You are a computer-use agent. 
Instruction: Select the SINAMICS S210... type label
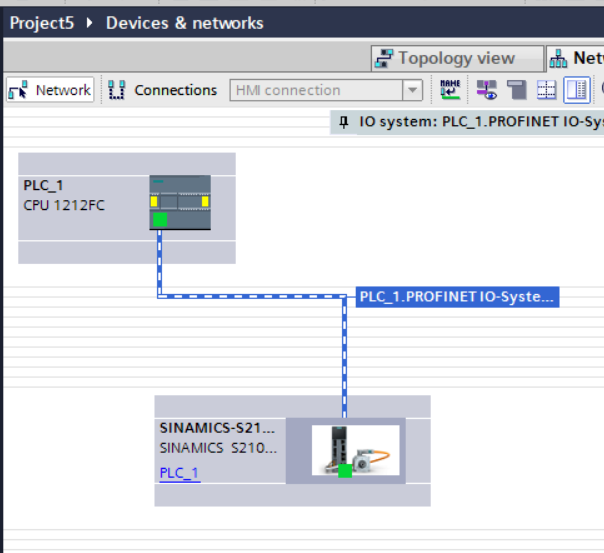[218, 448]
